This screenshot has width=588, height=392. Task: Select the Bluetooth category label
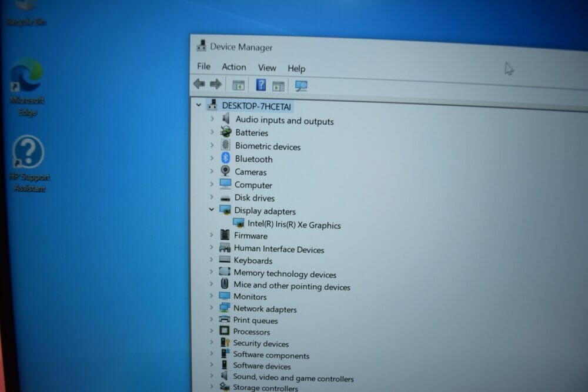(253, 159)
